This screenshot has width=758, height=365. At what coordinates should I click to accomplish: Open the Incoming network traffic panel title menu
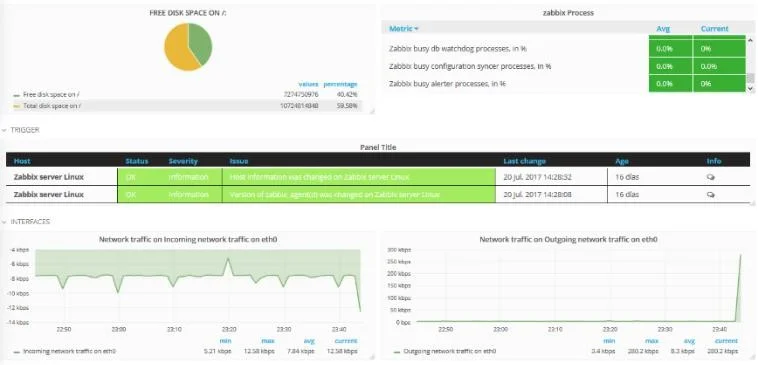click(188, 239)
